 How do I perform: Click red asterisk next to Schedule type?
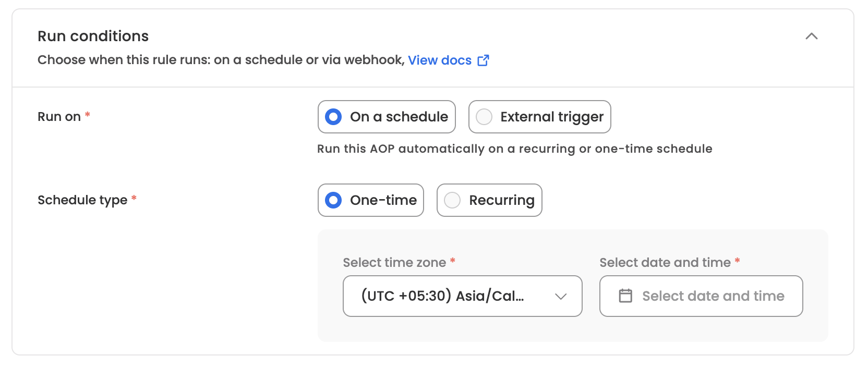click(x=134, y=198)
